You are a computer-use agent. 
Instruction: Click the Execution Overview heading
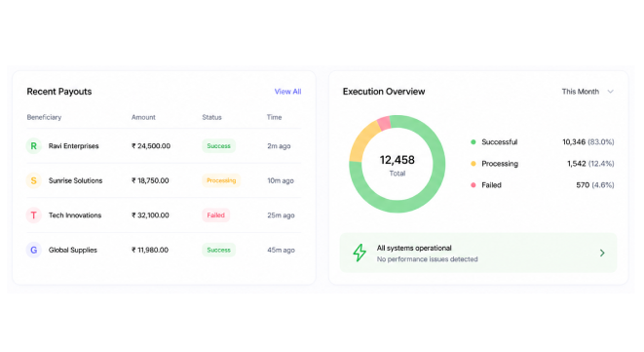384,92
